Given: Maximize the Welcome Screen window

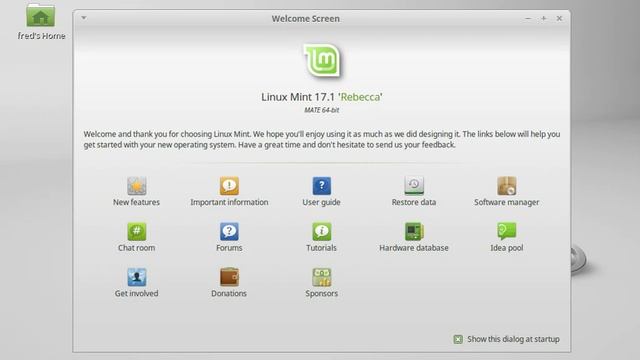Looking at the screenshot, I should pos(544,18).
